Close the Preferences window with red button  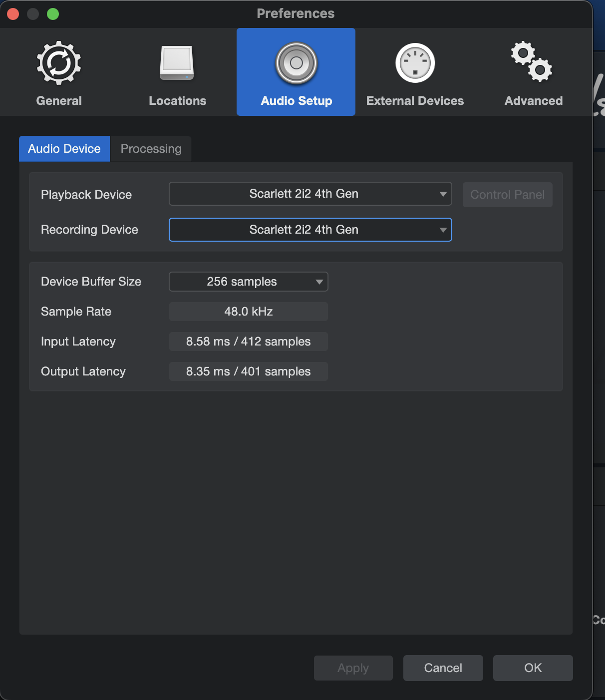[13, 14]
